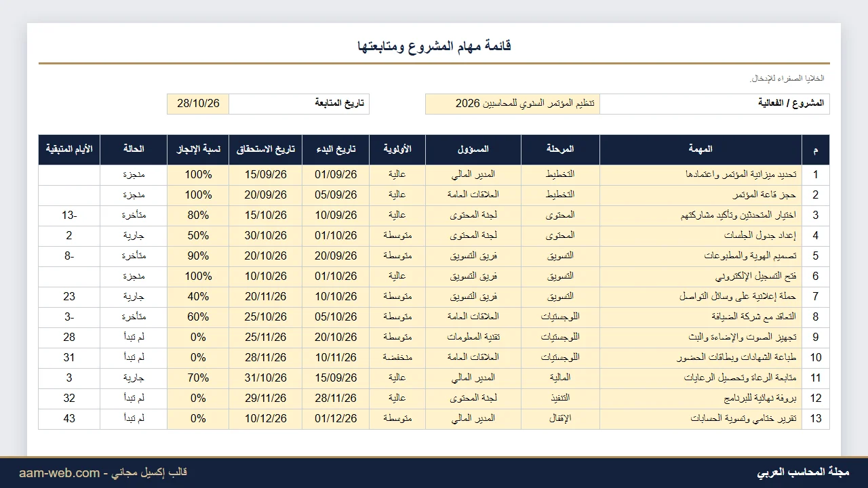Click the task "فتح التسجيل الإلكتروني"

point(701,277)
